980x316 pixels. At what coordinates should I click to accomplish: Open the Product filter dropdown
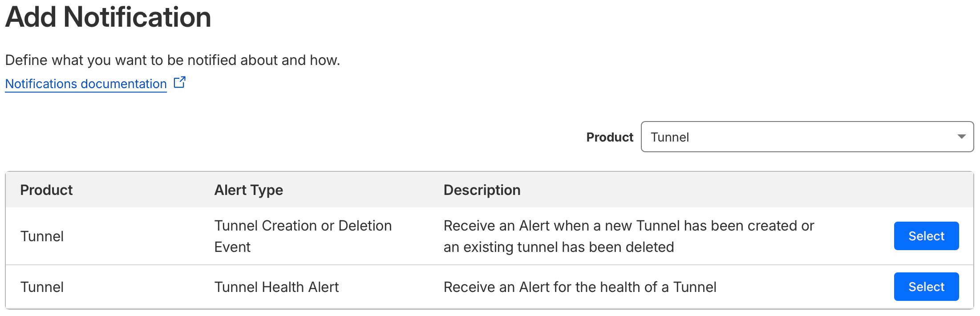coord(806,137)
